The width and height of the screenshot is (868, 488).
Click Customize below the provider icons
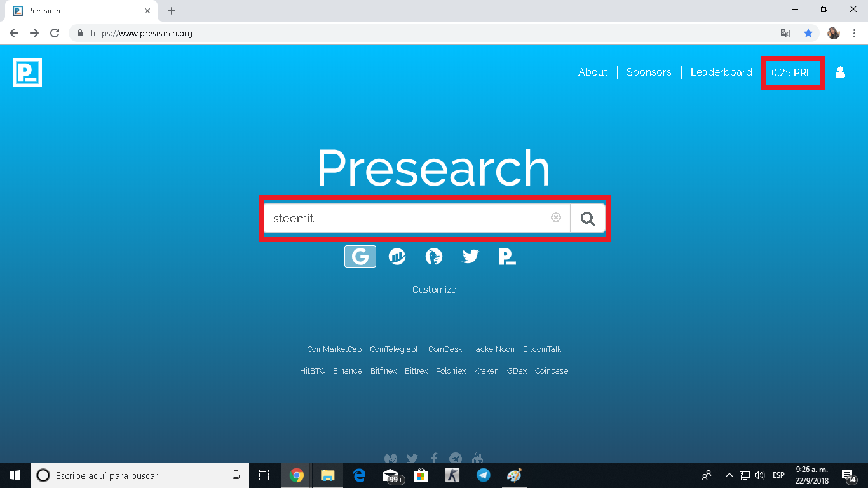(x=434, y=290)
